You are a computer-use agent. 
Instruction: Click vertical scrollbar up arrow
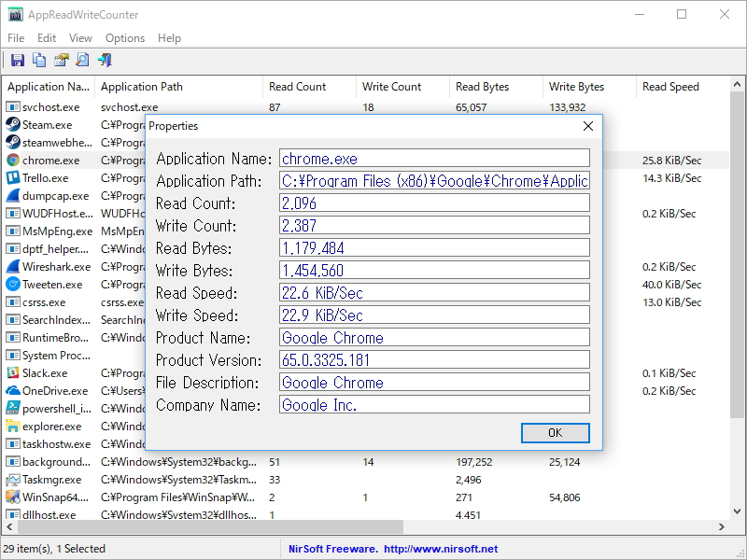pos(737,85)
